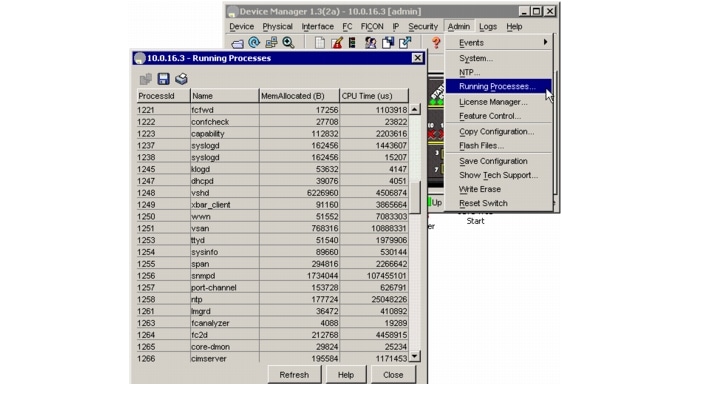Viewport: 701px width, 396px height.
Task: Click the magnifying glass zoom icon
Action: pos(288,42)
